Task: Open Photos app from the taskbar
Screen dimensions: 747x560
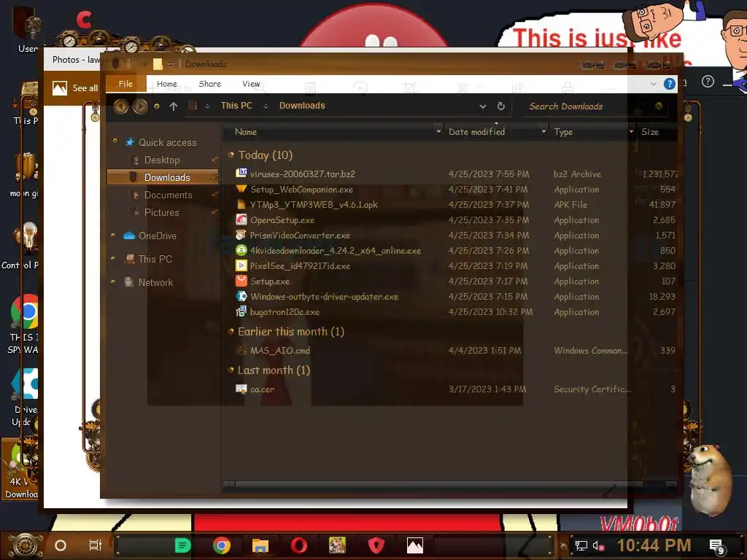Action: point(415,545)
